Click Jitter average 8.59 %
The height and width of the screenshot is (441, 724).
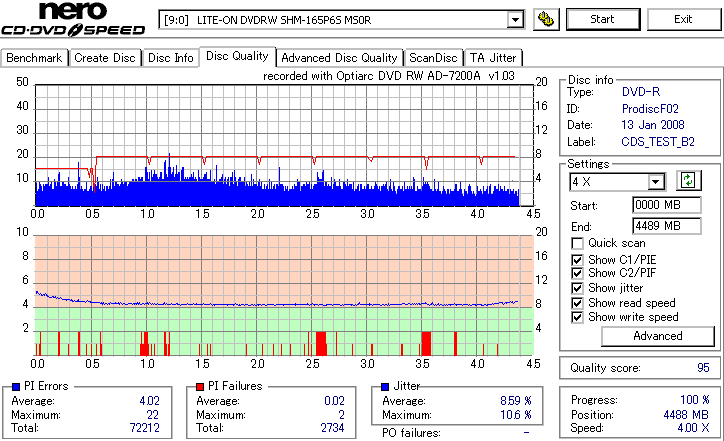[516, 401]
